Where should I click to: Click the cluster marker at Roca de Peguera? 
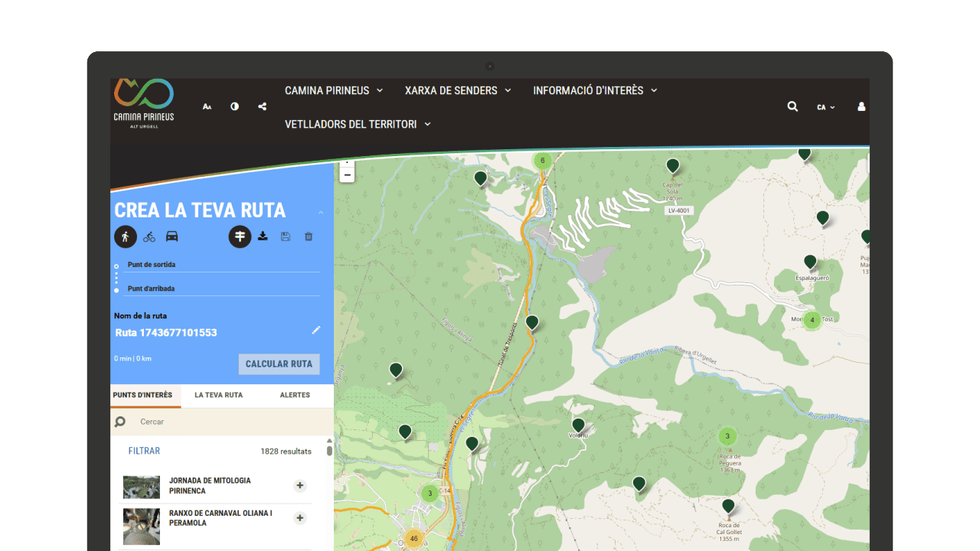[727, 436]
